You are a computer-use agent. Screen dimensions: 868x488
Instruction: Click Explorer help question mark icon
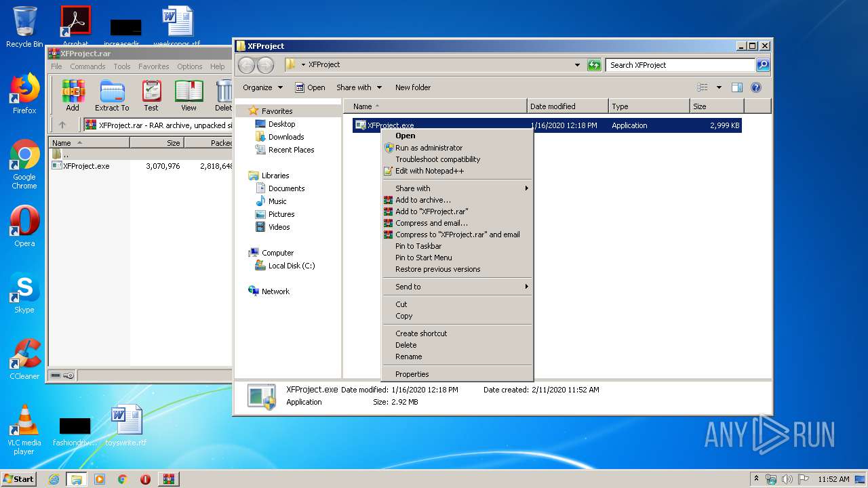tap(756, 87)
